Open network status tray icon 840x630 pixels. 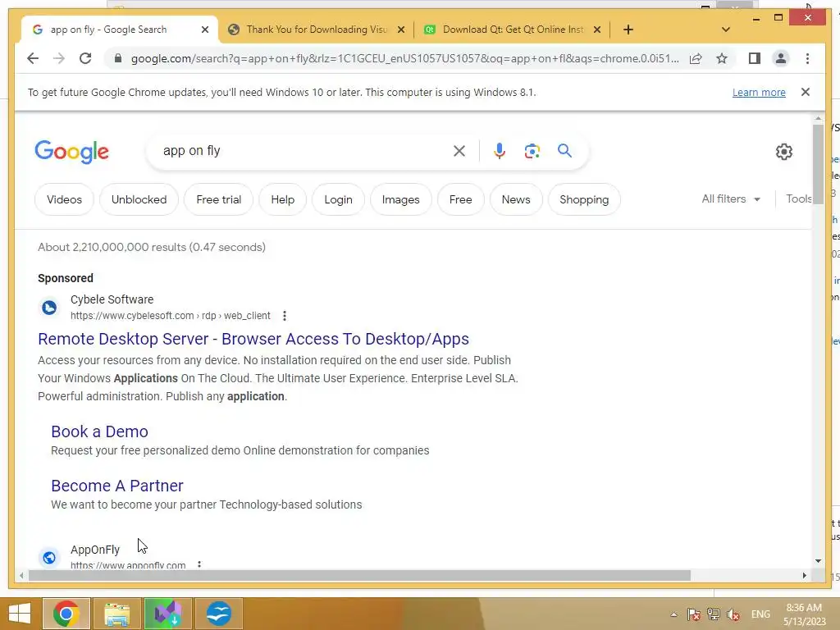[713, 614]
